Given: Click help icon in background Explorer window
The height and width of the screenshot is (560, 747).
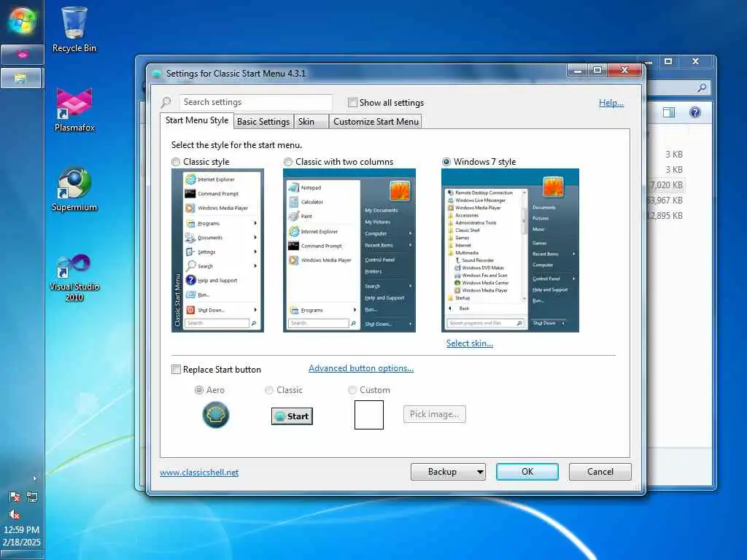Looking at the screenshot, I should [x=695, y=112].
